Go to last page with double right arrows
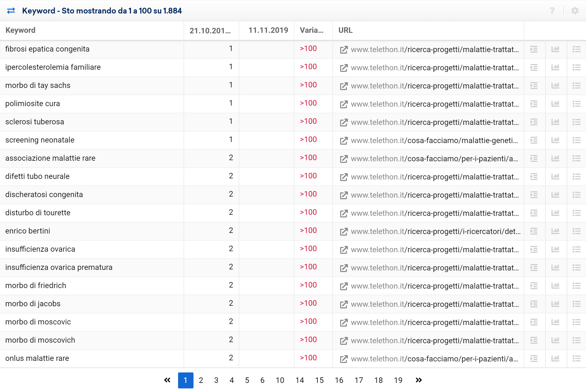This screenshot has height=392, width=586. tap(419, 380)
